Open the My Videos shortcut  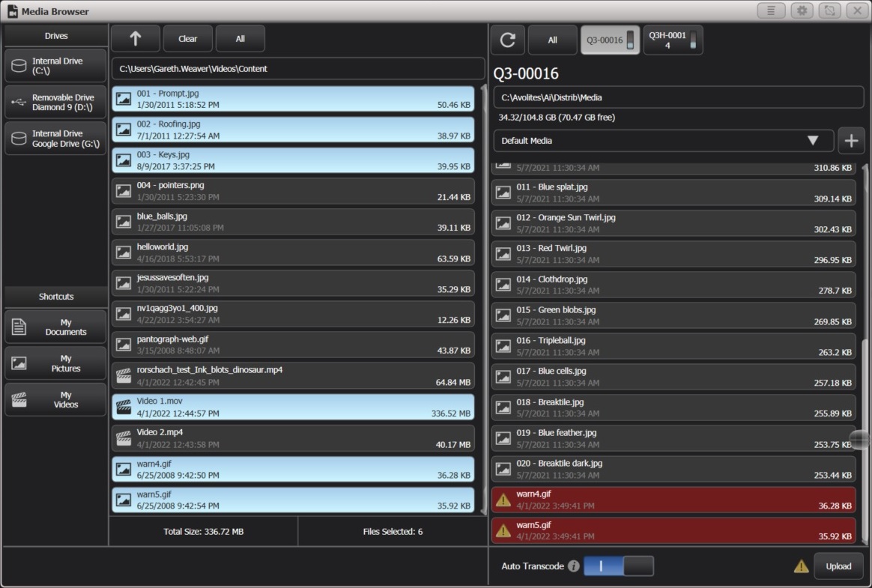[55, 399]
